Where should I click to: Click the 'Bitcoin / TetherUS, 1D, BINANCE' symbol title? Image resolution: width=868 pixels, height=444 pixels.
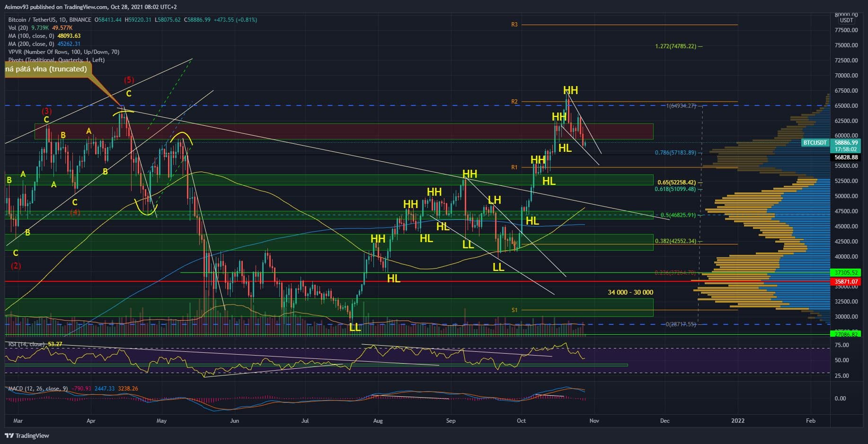[x=50, y=20]
